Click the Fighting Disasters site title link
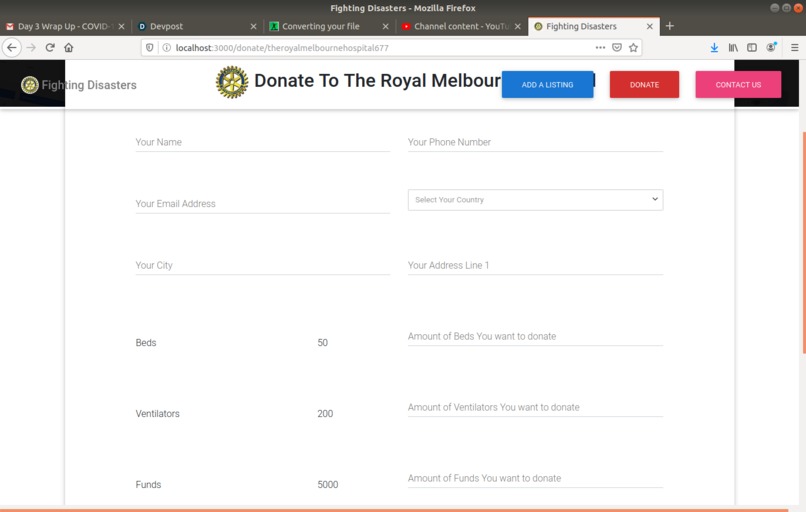Screen dimensions: 806x512 tap(89, 85)
